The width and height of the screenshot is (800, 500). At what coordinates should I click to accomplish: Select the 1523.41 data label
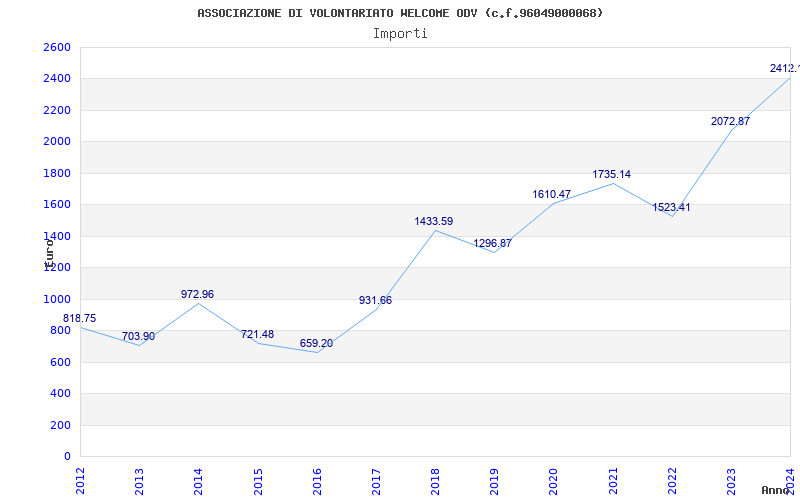(x=671, y=208)
